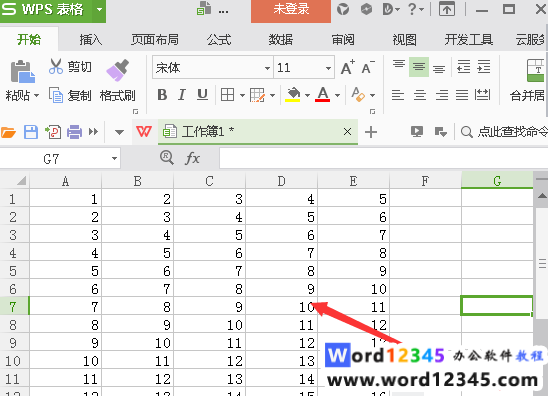Click the Cut scissors icon
548x396 pixels.
(x=56, y=66)
